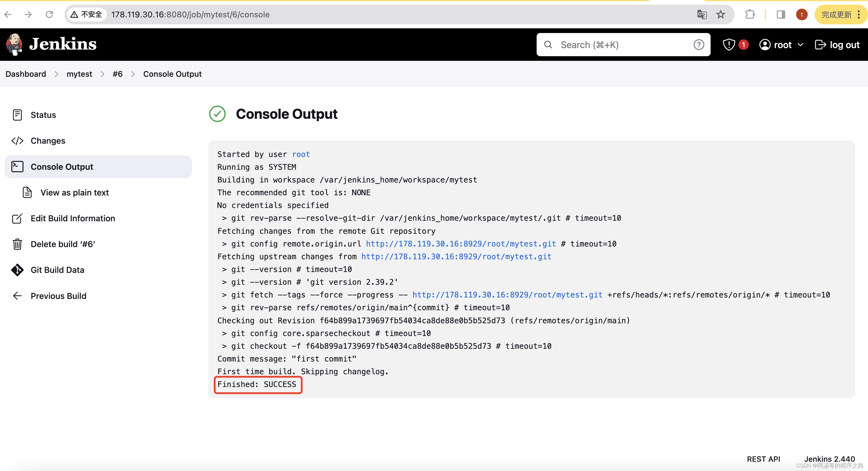Select Dashboard breadcrumb menu item

(x=26, y=74)
